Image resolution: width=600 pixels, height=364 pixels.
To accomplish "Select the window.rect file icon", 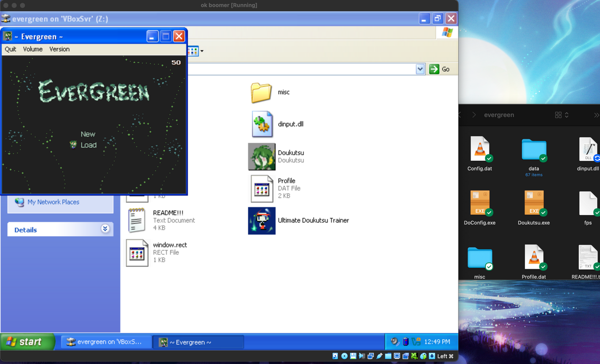I will pos(137,253).
